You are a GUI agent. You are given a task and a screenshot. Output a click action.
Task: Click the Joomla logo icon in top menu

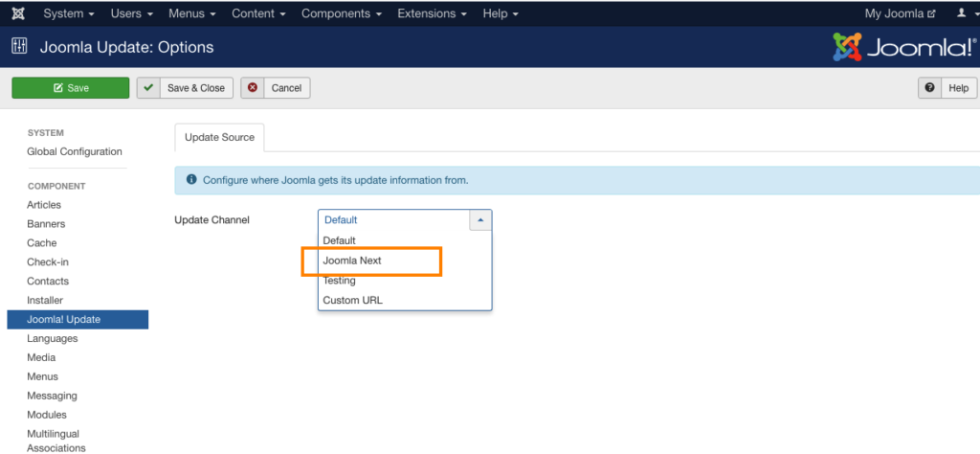[x=19, y=13]
